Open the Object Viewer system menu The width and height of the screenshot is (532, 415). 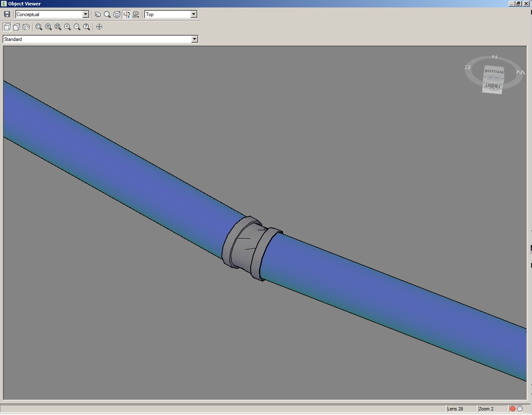click(3, 3)
